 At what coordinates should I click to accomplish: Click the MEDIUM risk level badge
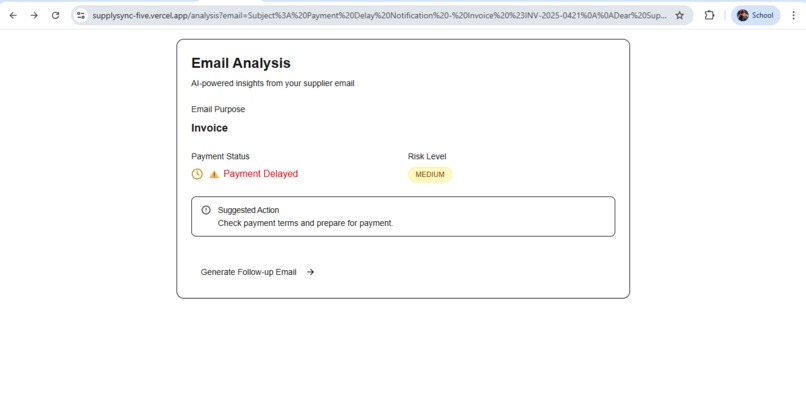[x=430, y=175]
